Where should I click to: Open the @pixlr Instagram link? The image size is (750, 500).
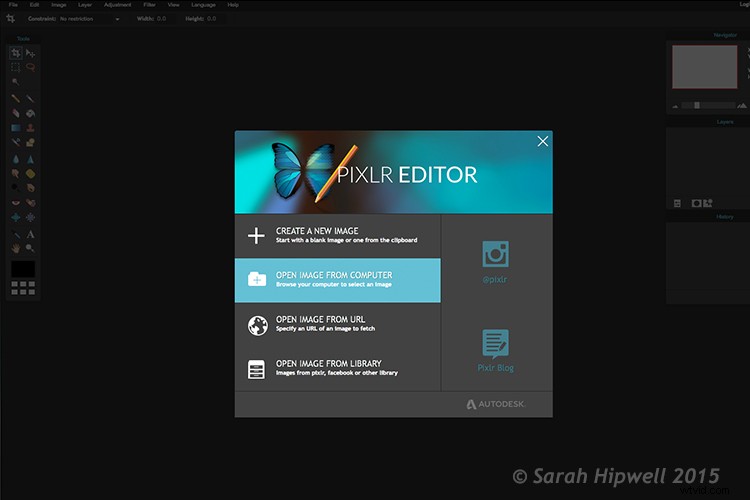coord(495,262)
